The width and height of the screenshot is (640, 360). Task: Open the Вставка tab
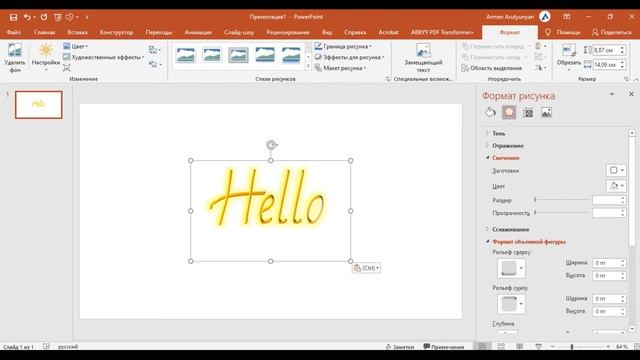coord(78,32)
